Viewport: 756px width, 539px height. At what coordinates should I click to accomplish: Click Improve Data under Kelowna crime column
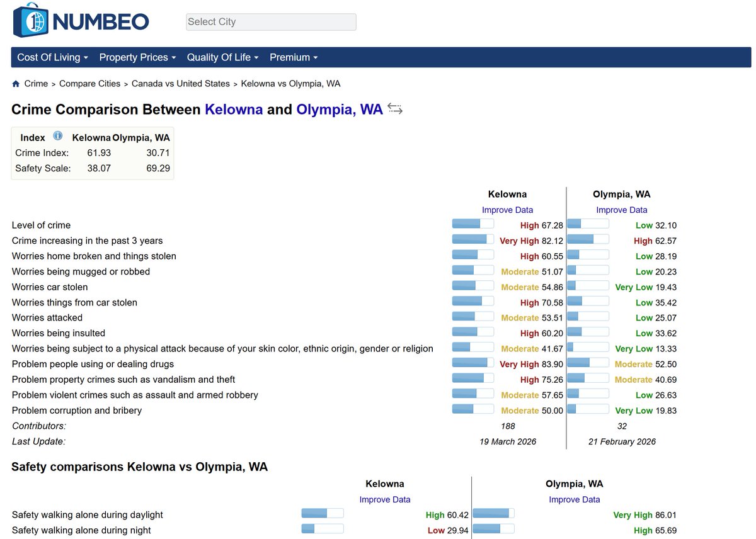click(507, 210)
